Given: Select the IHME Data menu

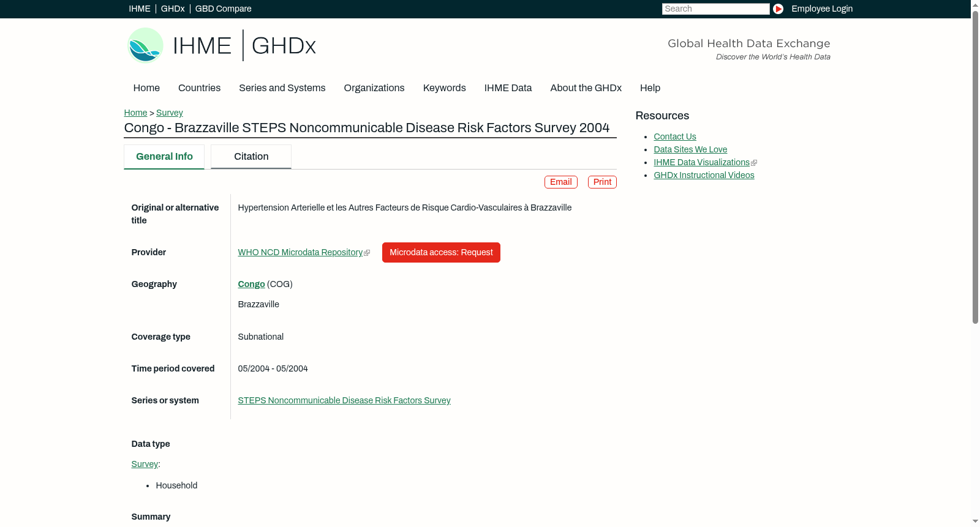Looking at the screenshot, I should [x=508, y=88].
